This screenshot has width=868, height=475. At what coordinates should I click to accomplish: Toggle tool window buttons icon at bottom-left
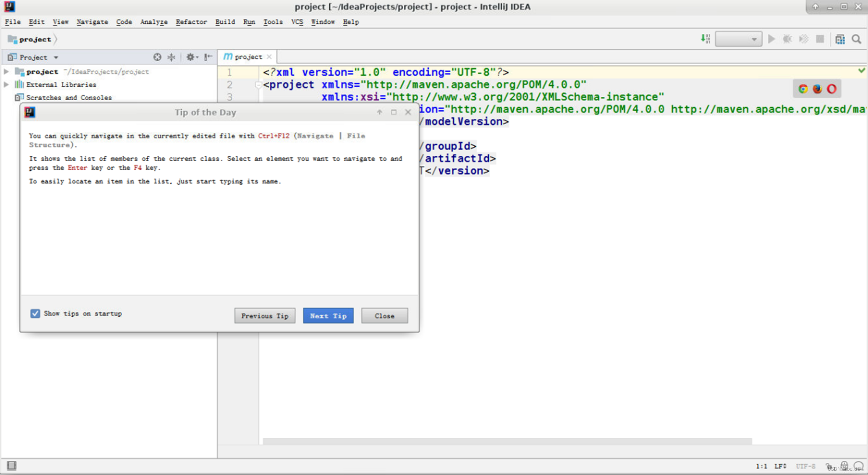click(x=11, y=465)
